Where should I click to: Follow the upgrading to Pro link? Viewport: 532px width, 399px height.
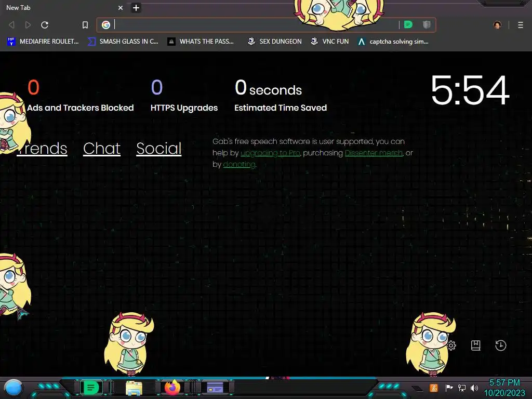tap(270, 153)
